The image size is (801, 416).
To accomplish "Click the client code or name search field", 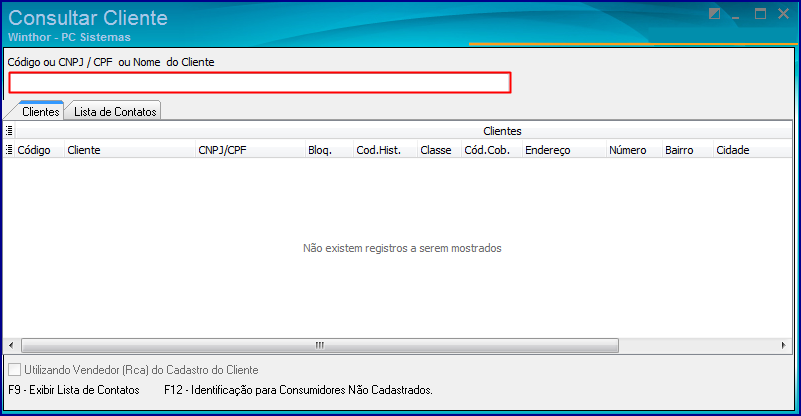I will click(x=260, y=83).
